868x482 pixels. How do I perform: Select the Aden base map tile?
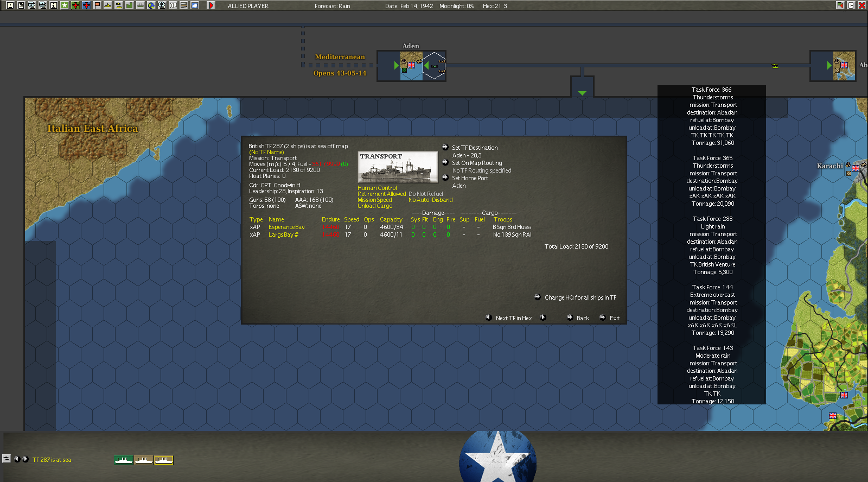coord(411,66)
